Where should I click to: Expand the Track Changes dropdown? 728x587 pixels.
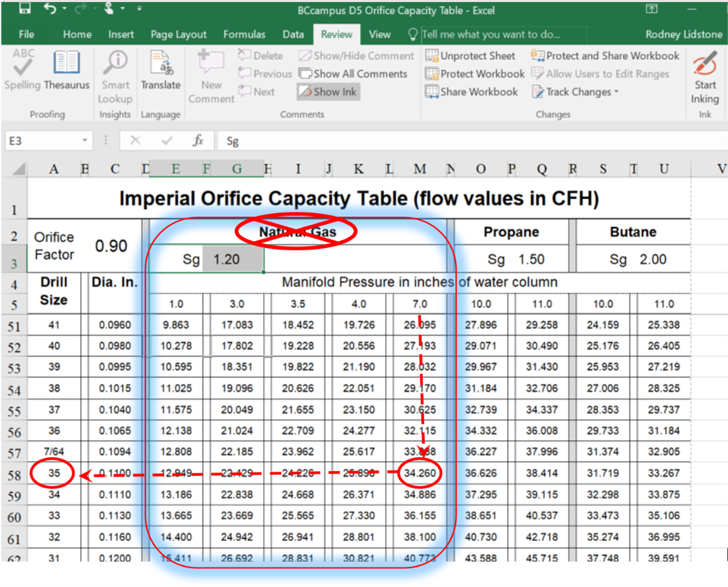click(x=616, y=92)
